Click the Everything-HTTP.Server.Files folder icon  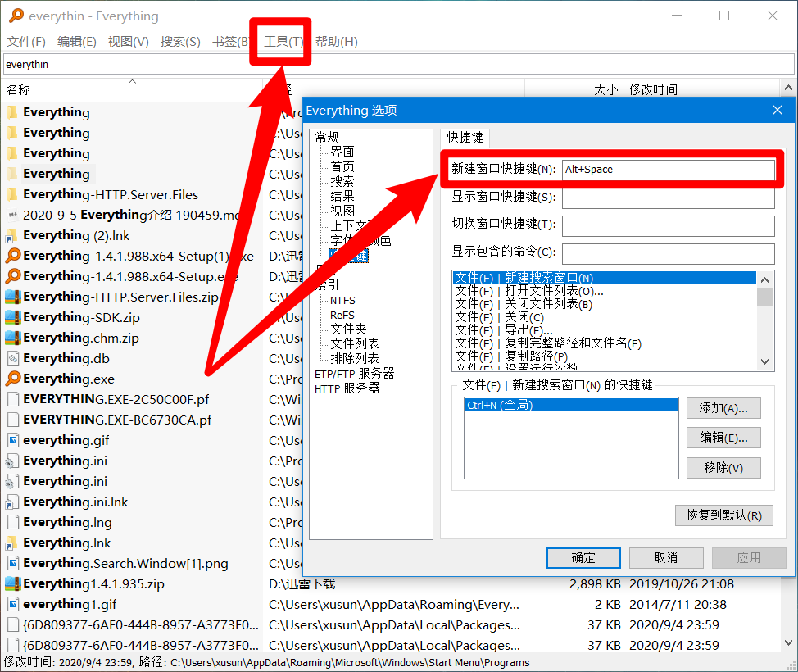coord(13,194)
